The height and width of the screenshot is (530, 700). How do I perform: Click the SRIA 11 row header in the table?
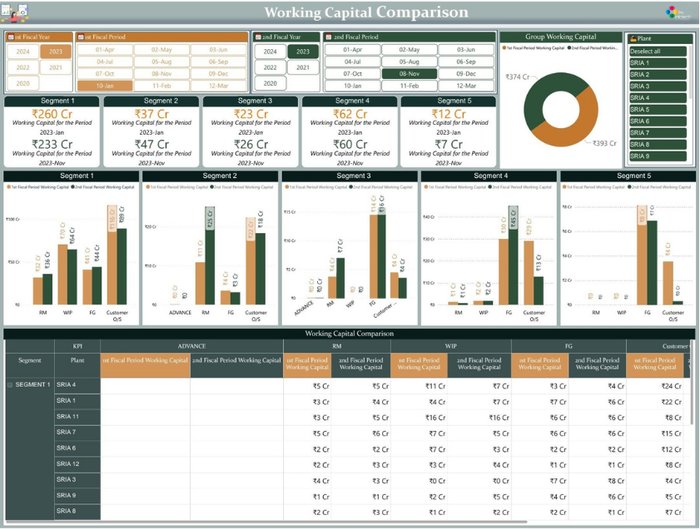coord(77,417)
